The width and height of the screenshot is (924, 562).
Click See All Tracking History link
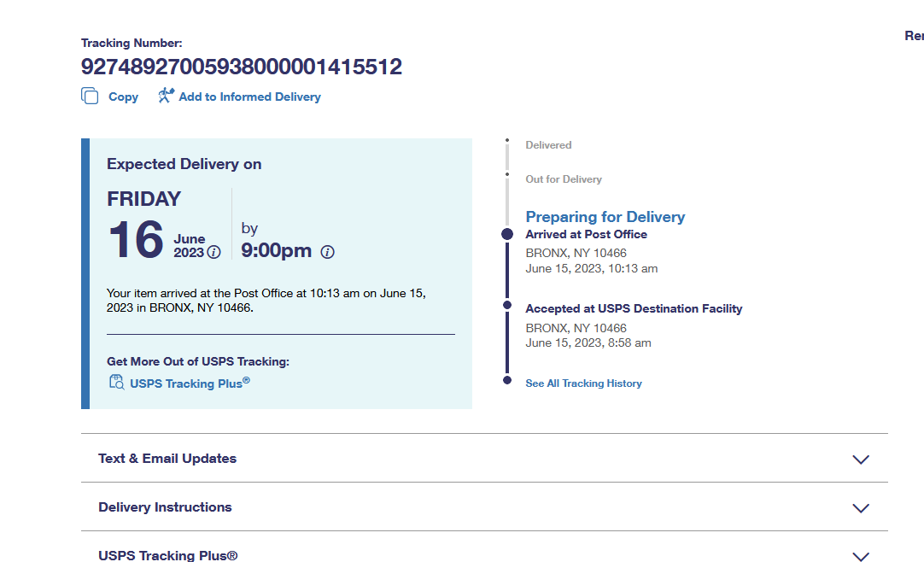click(x=583, y=383)
